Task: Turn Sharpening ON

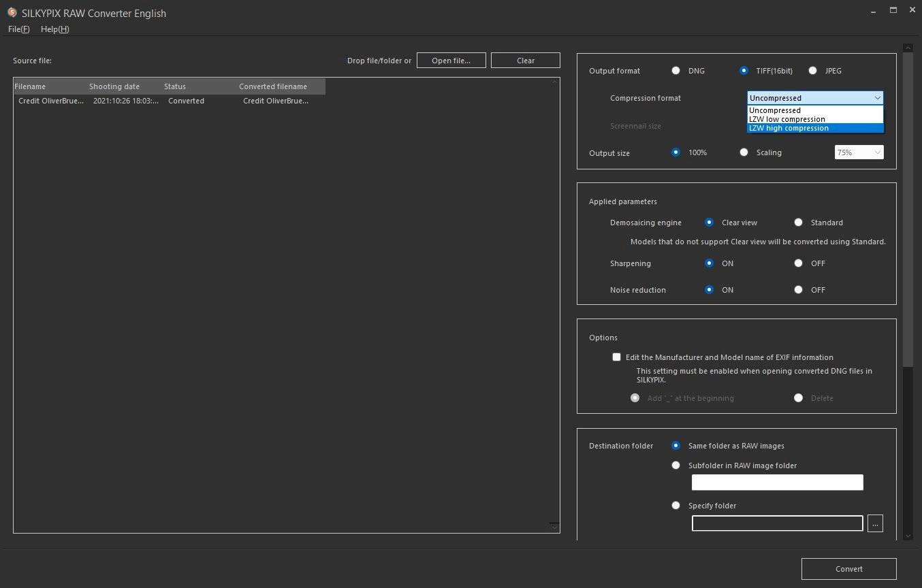Action: pyautogui.click(x=709, y=263)
